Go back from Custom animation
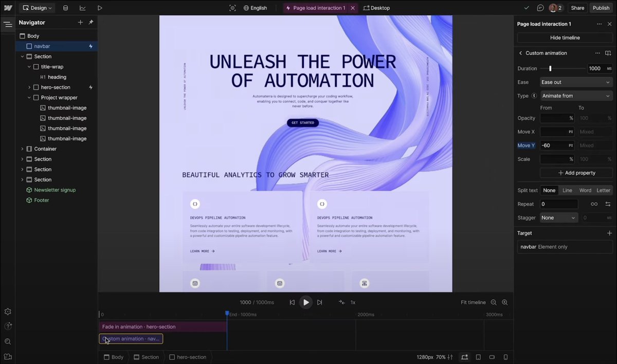 click(520, 53)
